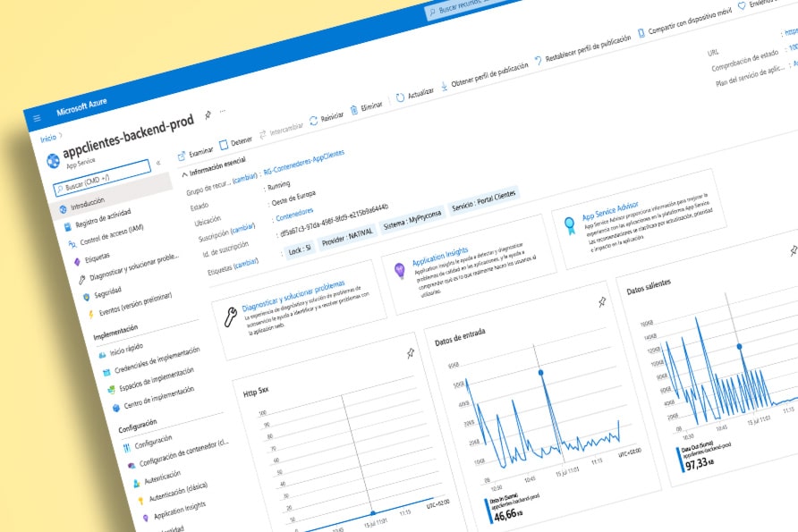Click cambiar next to Etiquetas
The width and height of the screenshot is (798, 532).
pyautogui.click(x=246, y=263)
